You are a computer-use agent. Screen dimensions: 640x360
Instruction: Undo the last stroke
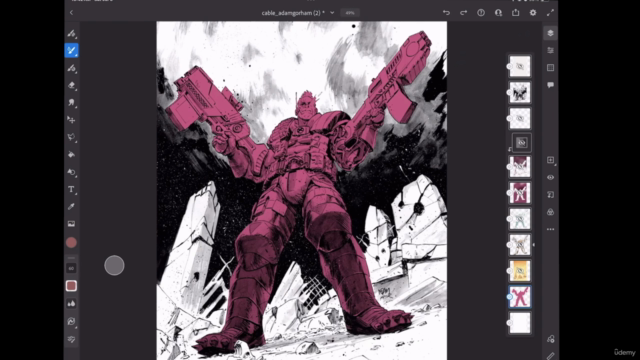tap(446, 13)
